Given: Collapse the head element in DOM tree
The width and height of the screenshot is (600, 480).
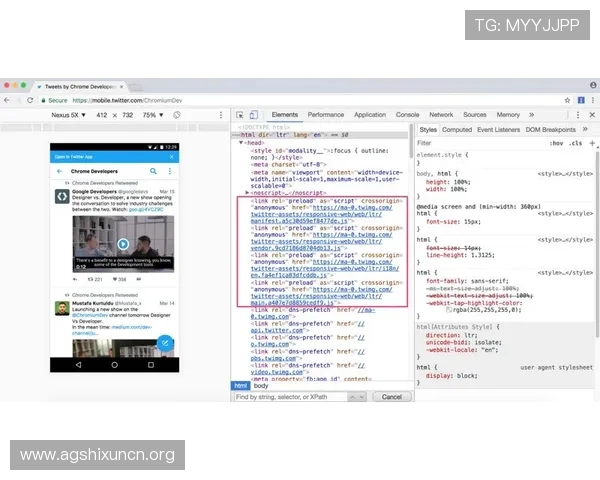Looking at the screenshot, I should click(240, 143).
